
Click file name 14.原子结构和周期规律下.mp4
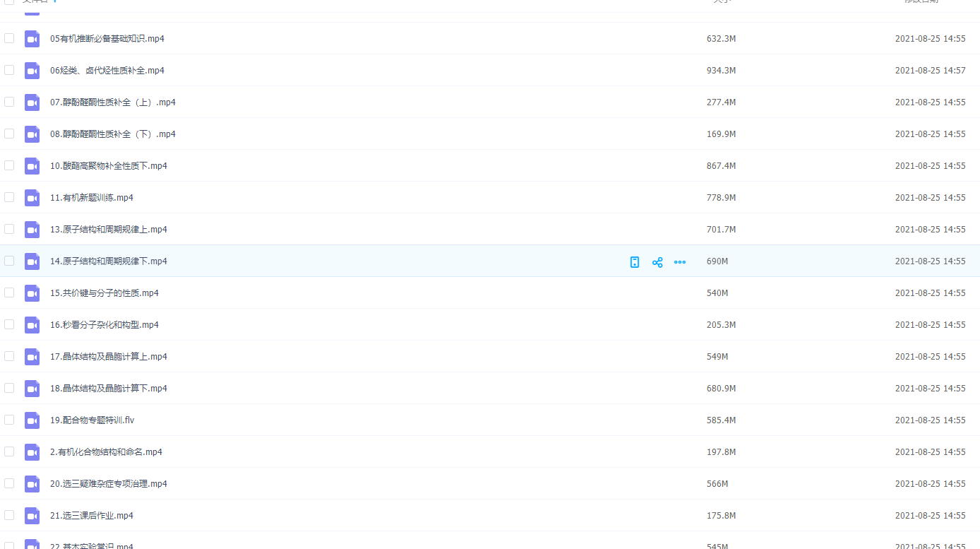click(x=109, y=261)
